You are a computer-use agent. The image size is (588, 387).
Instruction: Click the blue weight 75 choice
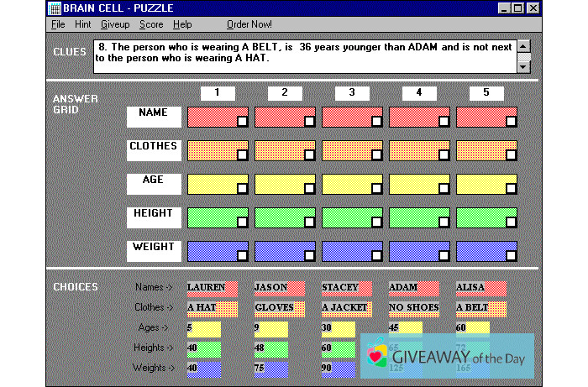pyautogui.click(x=270, y=369)
